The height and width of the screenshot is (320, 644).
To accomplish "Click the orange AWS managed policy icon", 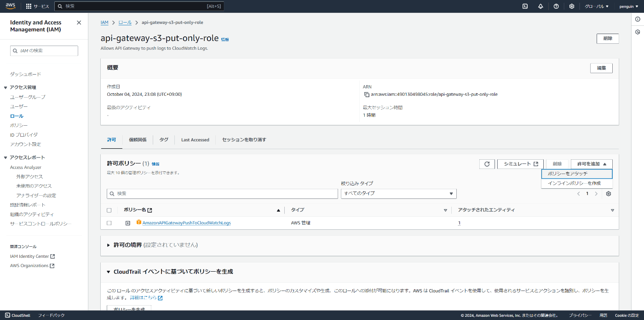I will [138, 222].
